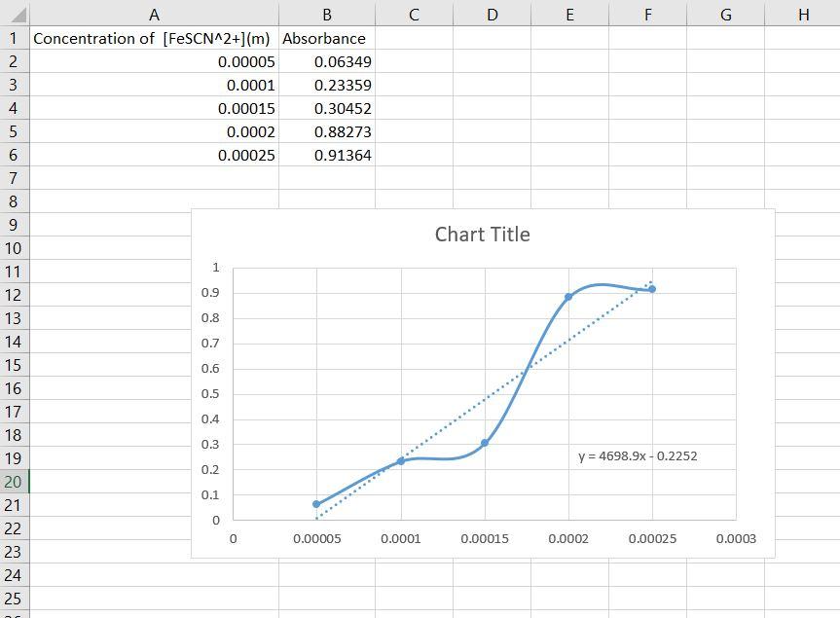Click the horizontal axis of the chart
Image resolution: width=840 pixels, height=618 pixels.
[487, 519]
